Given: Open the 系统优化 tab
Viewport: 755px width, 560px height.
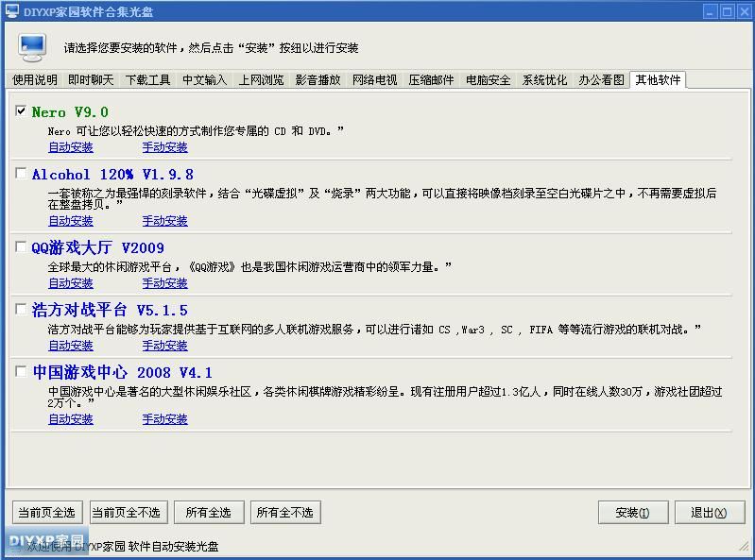Looking at the screenshot, I should [544, 80].
